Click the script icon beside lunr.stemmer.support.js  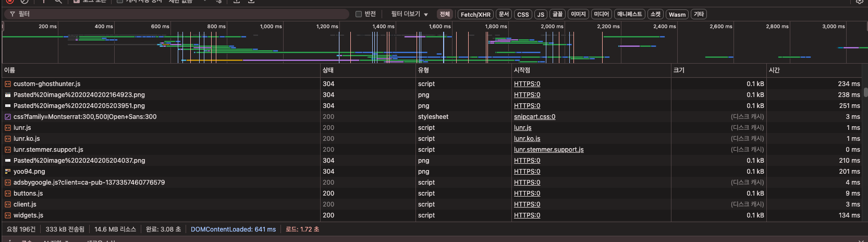(8, 150)
